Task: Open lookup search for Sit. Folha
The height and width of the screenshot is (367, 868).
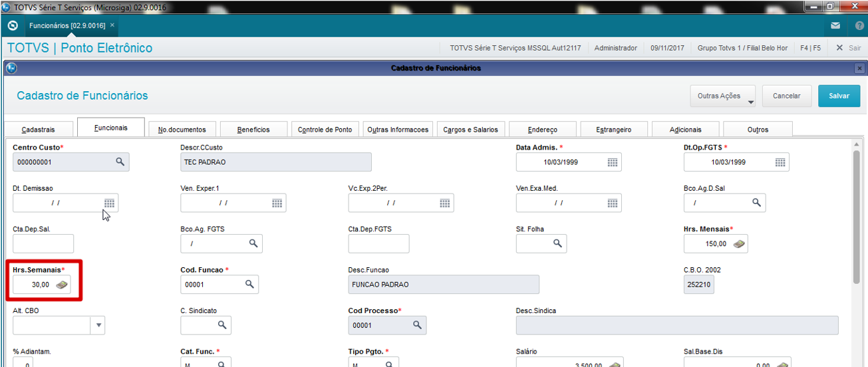Action: tap(558, 243)
